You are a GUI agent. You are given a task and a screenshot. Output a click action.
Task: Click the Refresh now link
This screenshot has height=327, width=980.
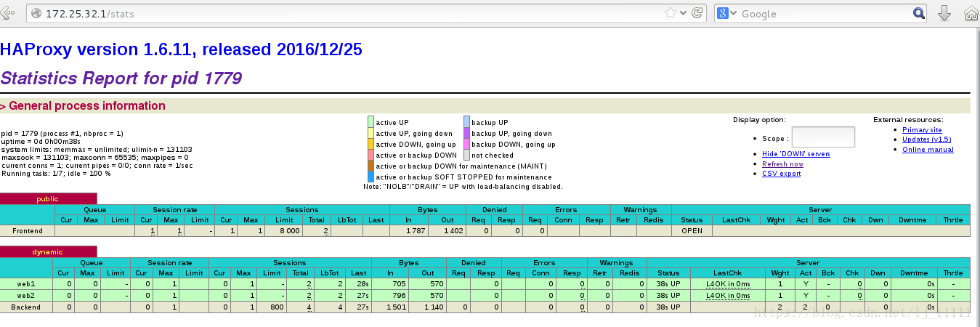coord(782,164)
